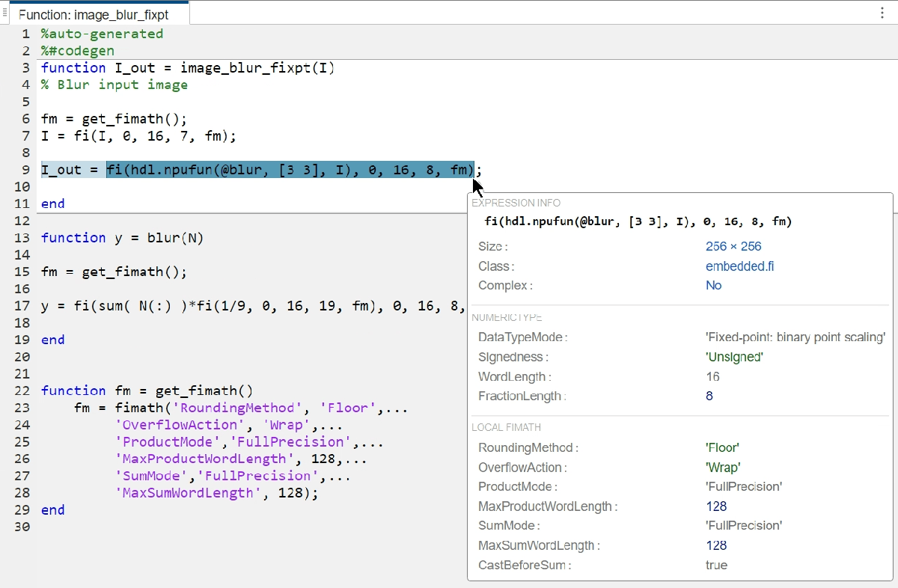The image size is (898, 588).
Task: Click the final 'end' keyword on line 29
Action: click(53, 510)
